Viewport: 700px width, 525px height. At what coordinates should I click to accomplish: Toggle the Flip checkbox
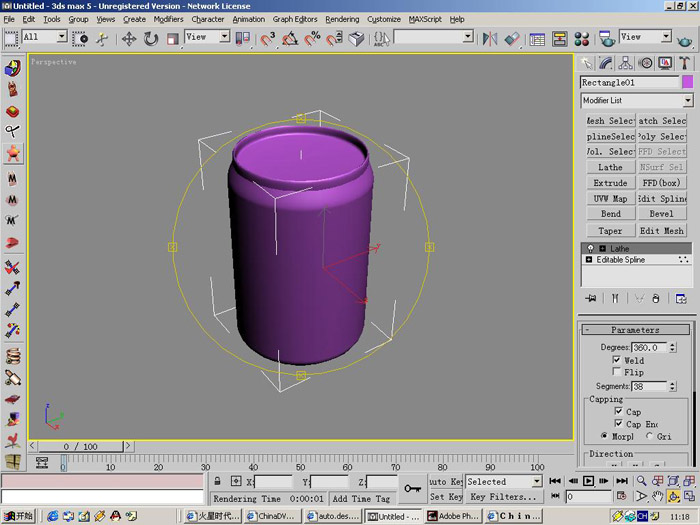617,372
